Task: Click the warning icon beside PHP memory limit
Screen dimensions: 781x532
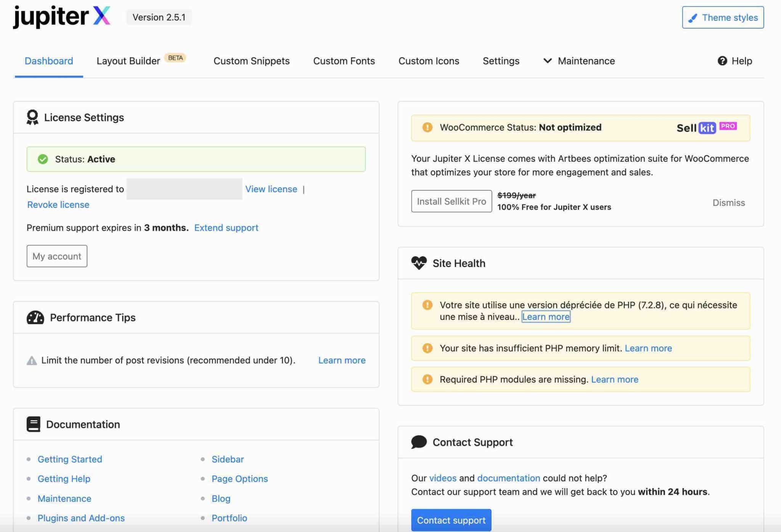Action: 427,348
